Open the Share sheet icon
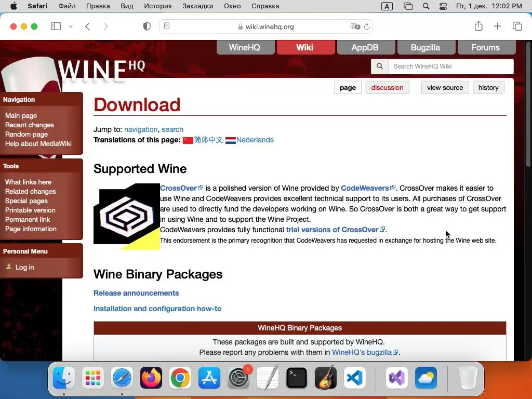This screenshot has width=532, height=399. point(478,26)
